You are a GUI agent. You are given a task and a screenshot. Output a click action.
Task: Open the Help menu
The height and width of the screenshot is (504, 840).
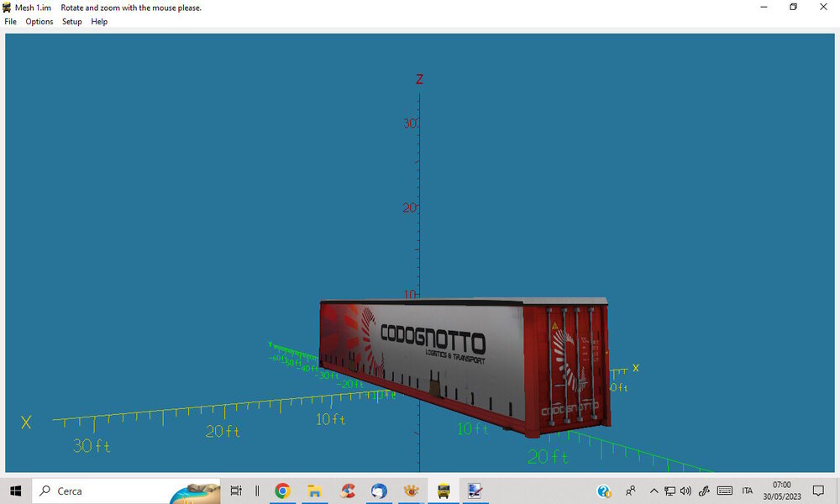tap(99, 22)
